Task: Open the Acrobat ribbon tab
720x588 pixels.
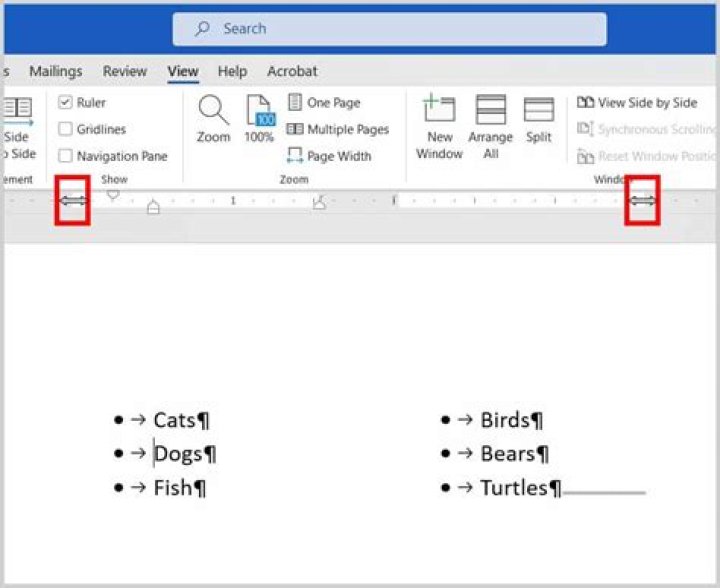Action: 292,71
